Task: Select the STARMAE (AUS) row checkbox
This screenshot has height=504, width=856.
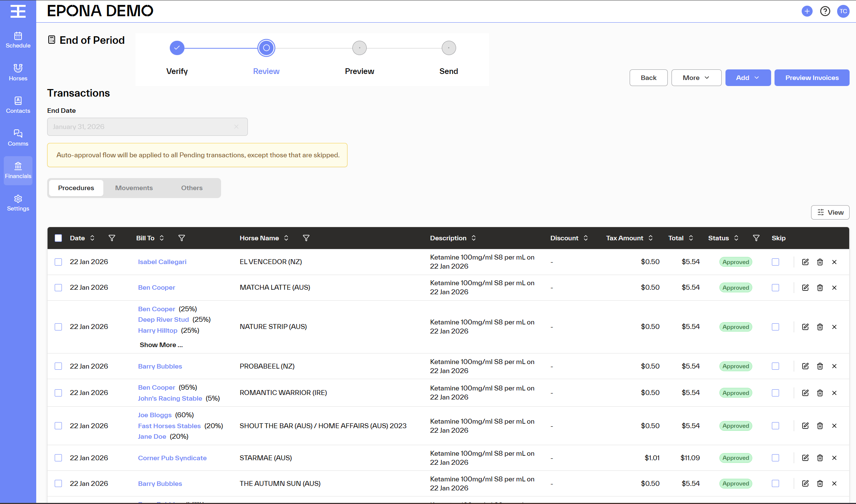Action: tap(58, 458)
